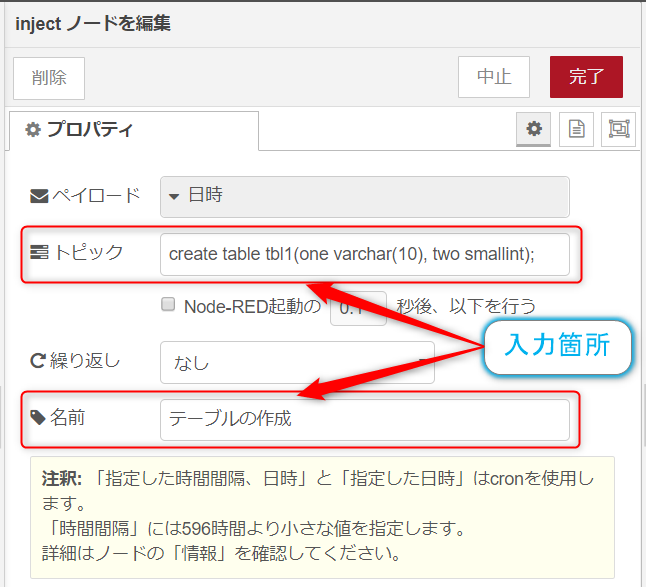
Task: Select the gear node properties icon
Action: tap(534, 129)
